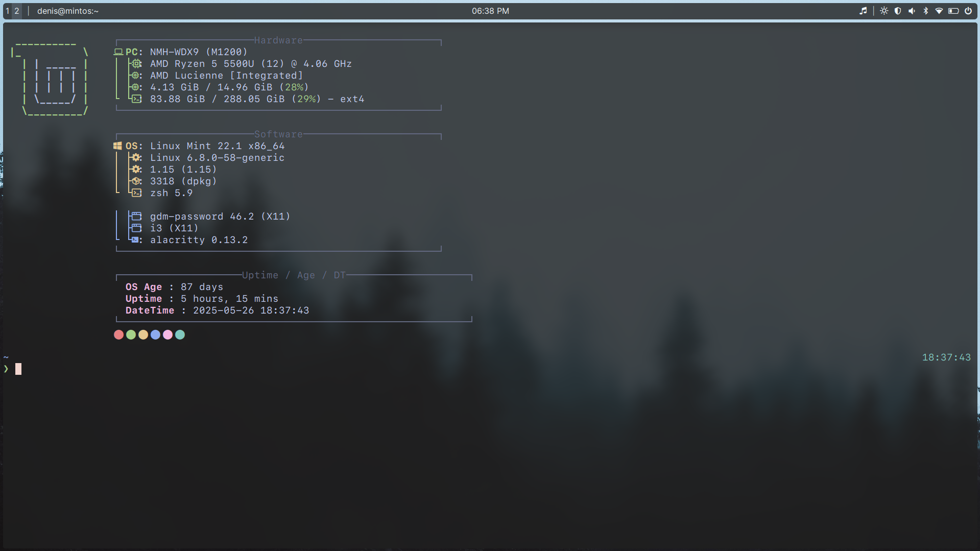This screenshot has height=551, width=980.
Task: Click the right-side prompt time 18:37:43
Action: tap(946, 357)
